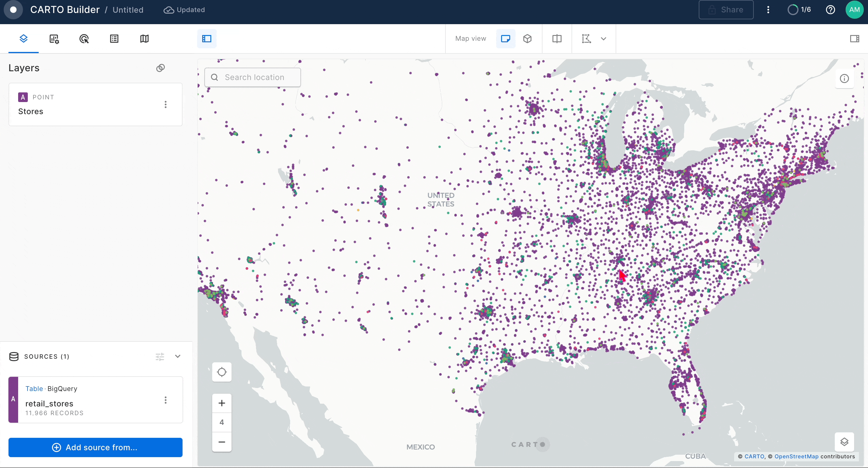
Task: Click the Stores layer color badge
Action: click(x=23, y=97)
